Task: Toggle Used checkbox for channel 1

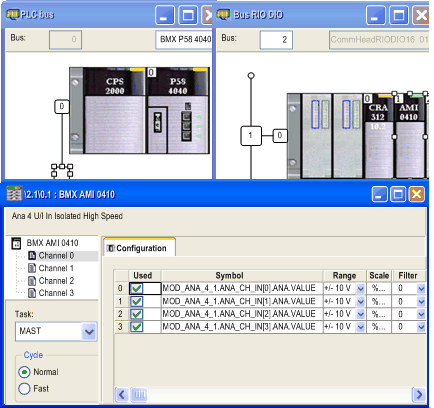Action: [137, 301]
